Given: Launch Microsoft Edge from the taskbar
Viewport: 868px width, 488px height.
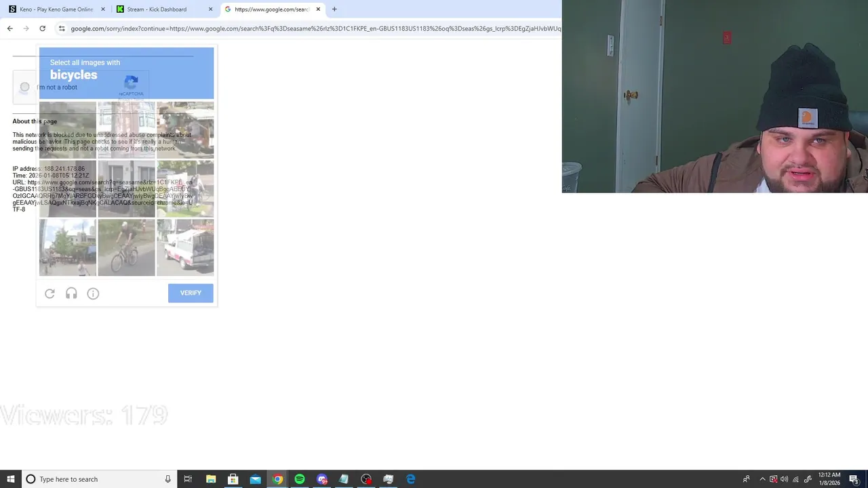Looking at the screenshot, I should click(410, 479).
